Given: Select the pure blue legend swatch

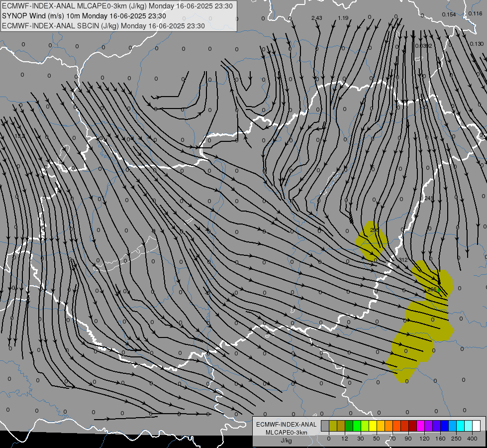Looking at the screenshot, I should 444,426.
